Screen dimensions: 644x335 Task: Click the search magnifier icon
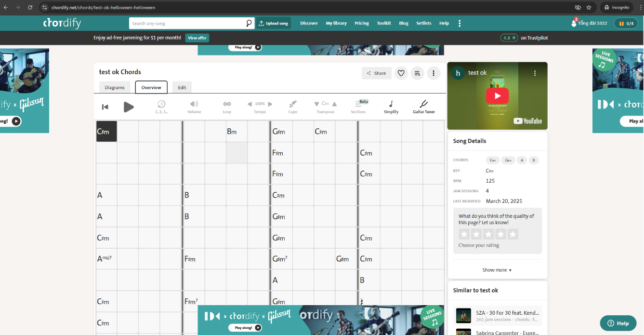tap(249, 23)
